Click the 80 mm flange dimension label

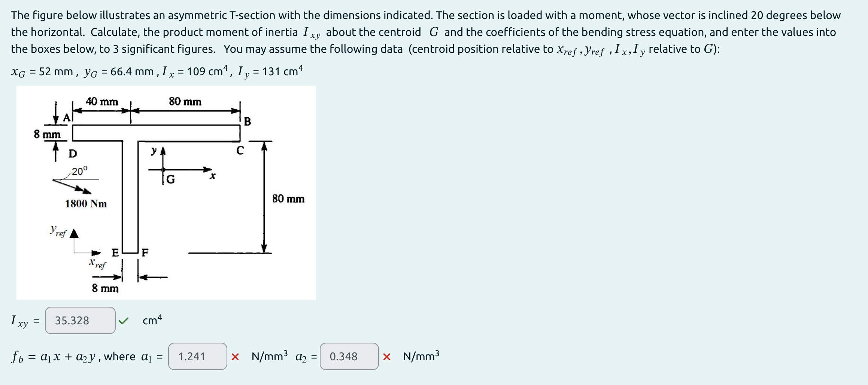(185, 101)
